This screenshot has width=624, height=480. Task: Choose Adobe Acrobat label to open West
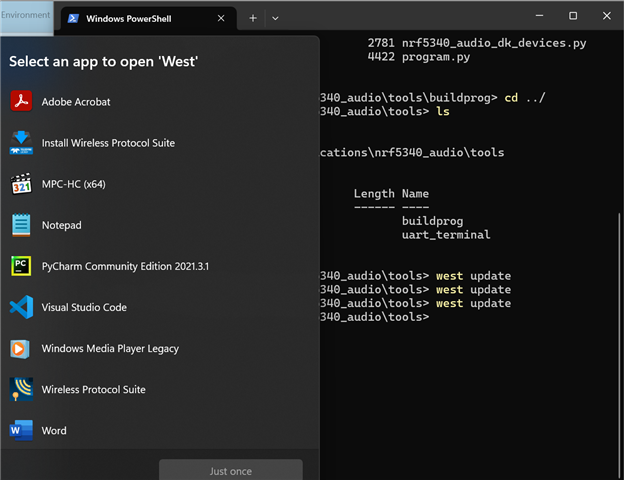[76, 102]
